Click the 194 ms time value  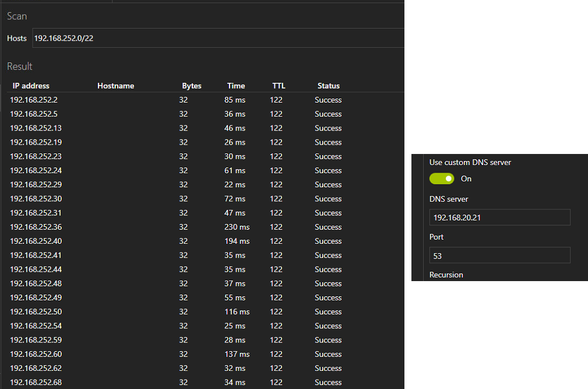click(237, 241)
